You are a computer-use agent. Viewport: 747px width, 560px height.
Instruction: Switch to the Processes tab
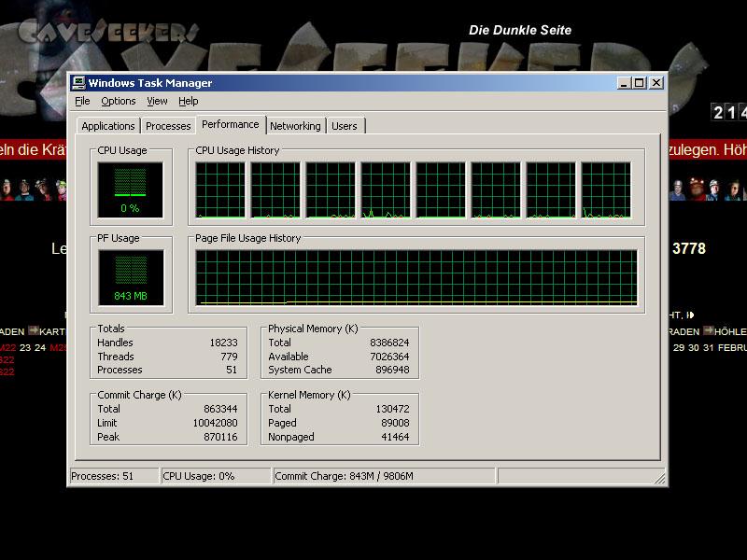(168, 126)
